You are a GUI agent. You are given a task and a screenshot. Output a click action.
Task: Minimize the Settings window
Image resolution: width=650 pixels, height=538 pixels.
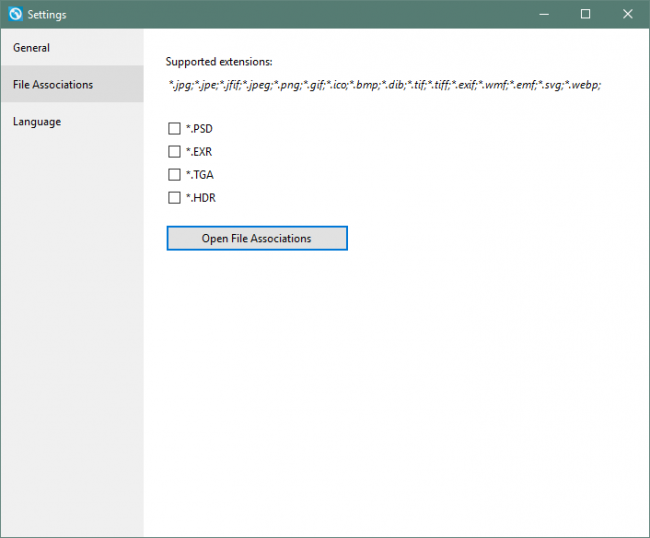point(545,14)
